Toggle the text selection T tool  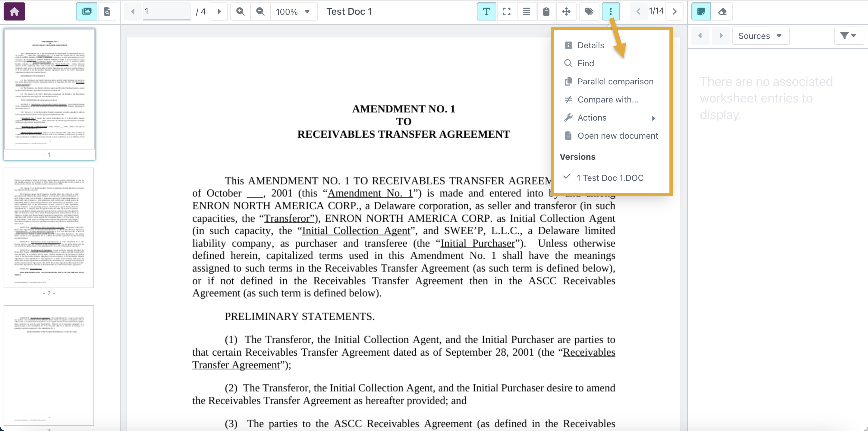click(486, 11)
